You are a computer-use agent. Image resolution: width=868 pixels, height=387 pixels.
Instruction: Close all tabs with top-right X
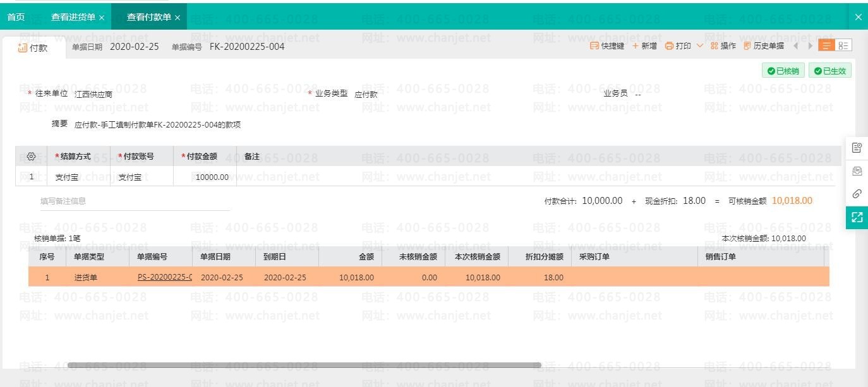pos(858,17)
